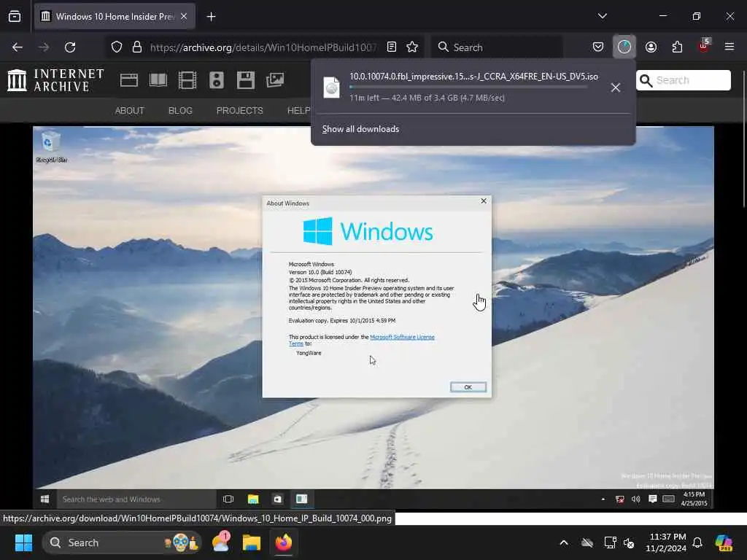Reload the current page
Image resolution: width=747 pixels, height=560 pixels.
pyautogui.click(x=70, y=47)
